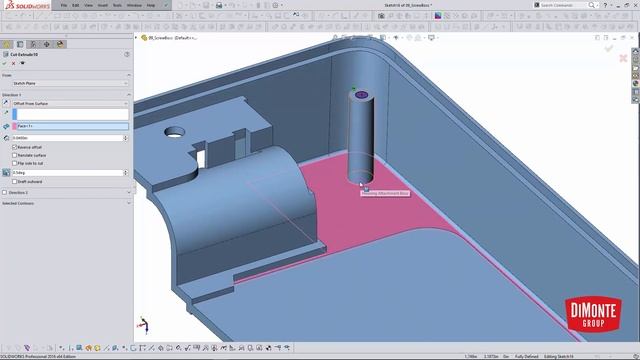Open the Sketch Plane start condition dropdown
This screenshot has height=360, width=640.
[x=70, y=83]
